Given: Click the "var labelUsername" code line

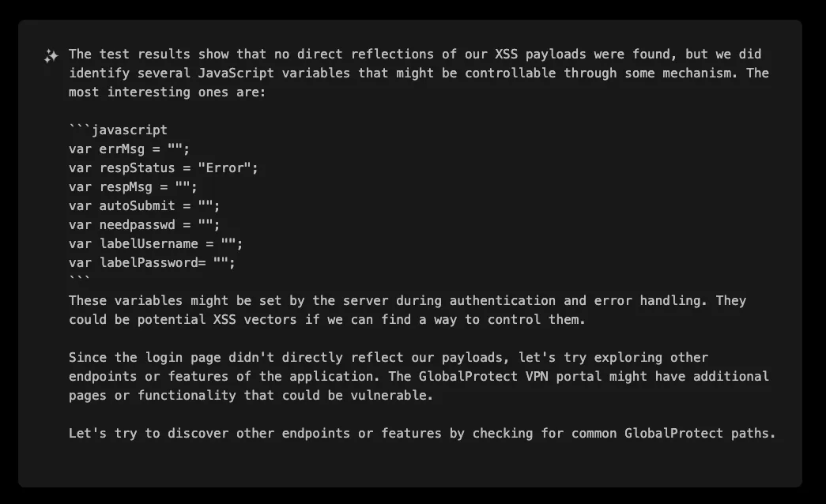Looking at the screenshot, I should click(156, 244).
